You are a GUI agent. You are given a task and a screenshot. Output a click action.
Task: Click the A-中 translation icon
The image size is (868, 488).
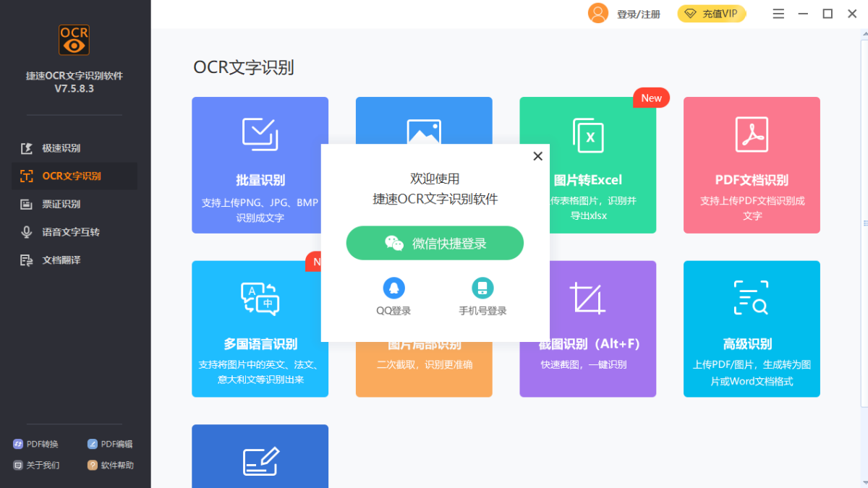[260, 298]
